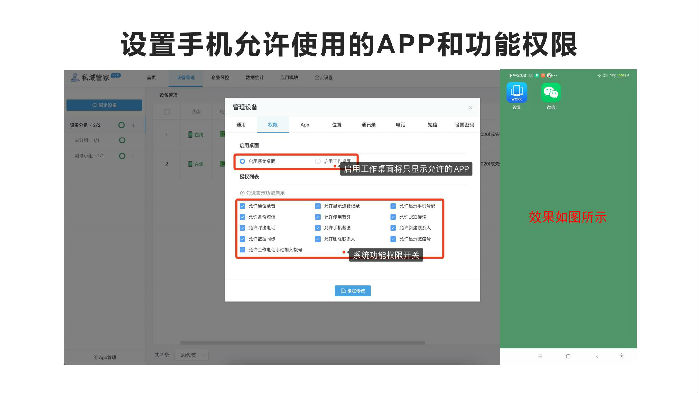Toggle second checkbox in left permission column
The width and height of the screenshot is (700, 393).
point(242,217)
